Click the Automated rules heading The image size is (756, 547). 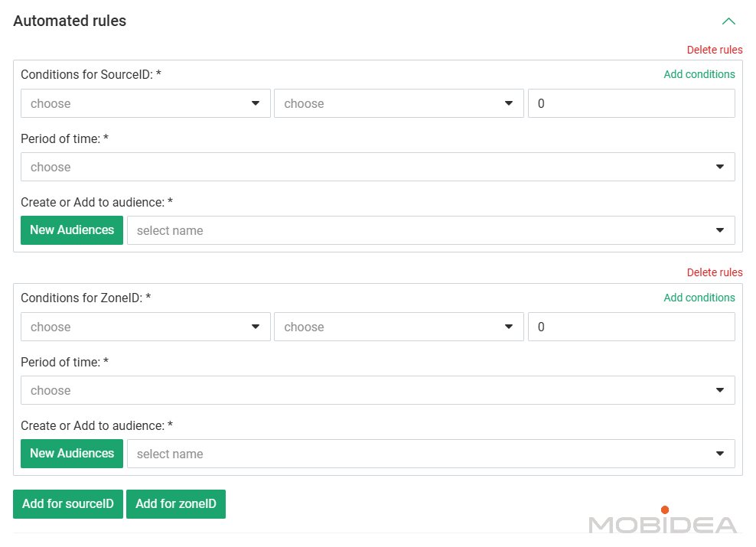coord(70,21)
